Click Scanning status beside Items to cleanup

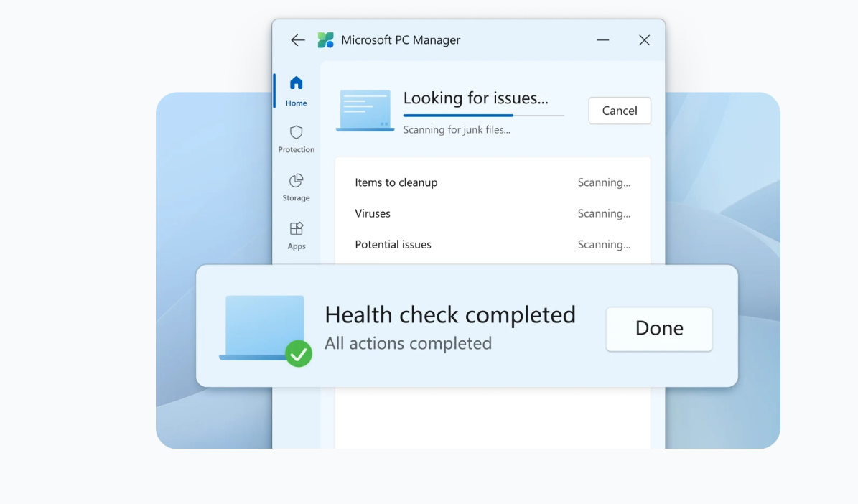tap(604, 182)
